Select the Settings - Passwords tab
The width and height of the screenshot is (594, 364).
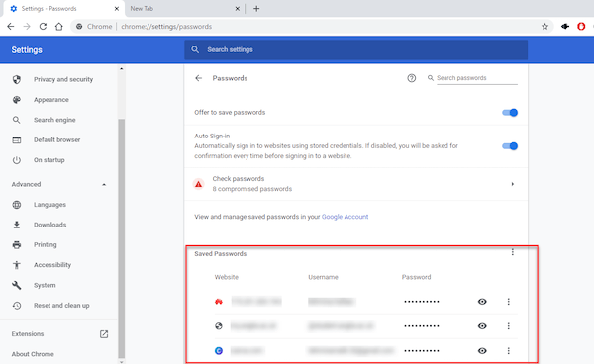click(x=64, y=9)
